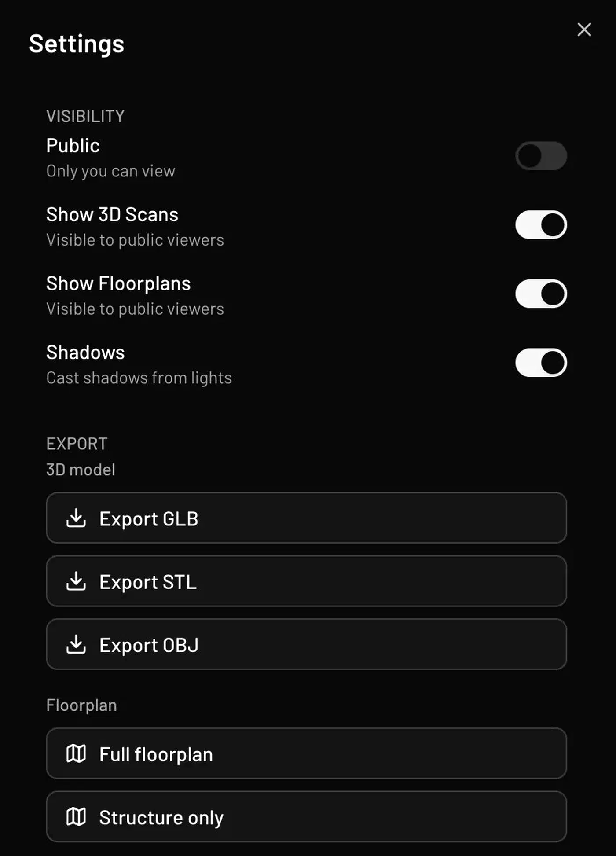Viewport: 616px width, 856px height.
Task: Download the Structure only floorplan
Action: click(x=306, y=817)
